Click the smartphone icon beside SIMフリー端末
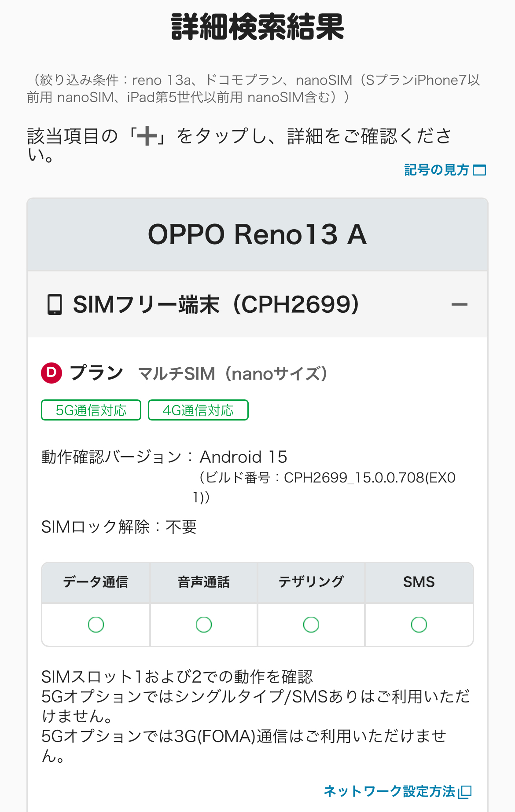 55,304
